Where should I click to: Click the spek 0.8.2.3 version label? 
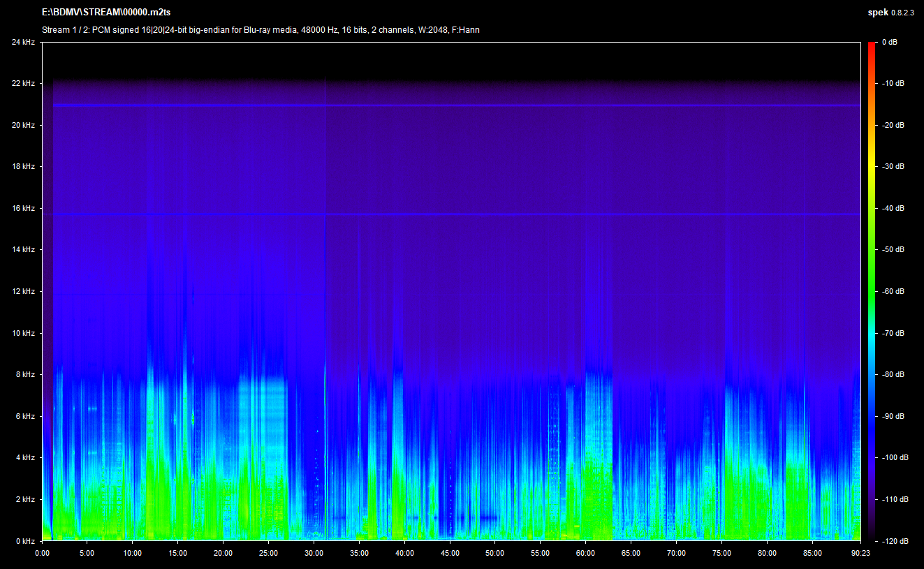pyautogui.click(x=890, y=13)
